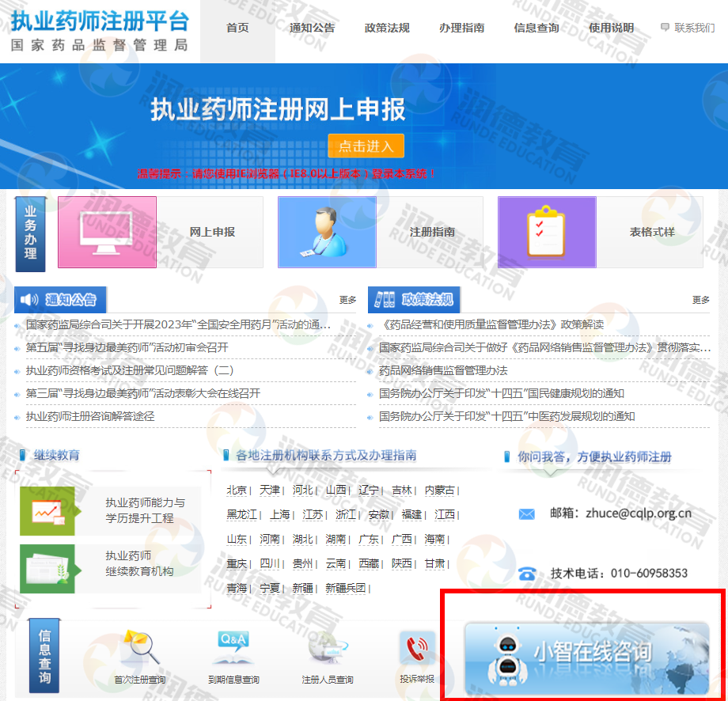Open the 通知公告 menu item
The image size is (728, 701).
(312, 28)
